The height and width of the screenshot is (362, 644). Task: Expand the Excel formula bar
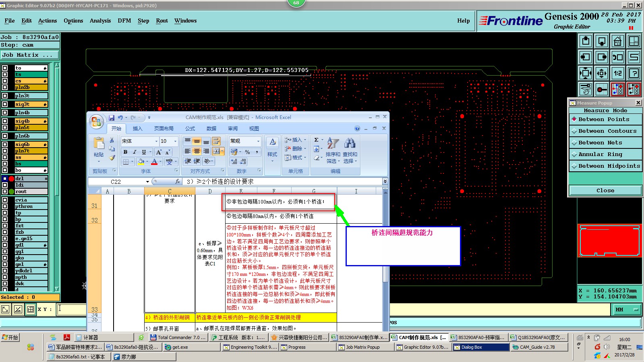tap(385, 181)
